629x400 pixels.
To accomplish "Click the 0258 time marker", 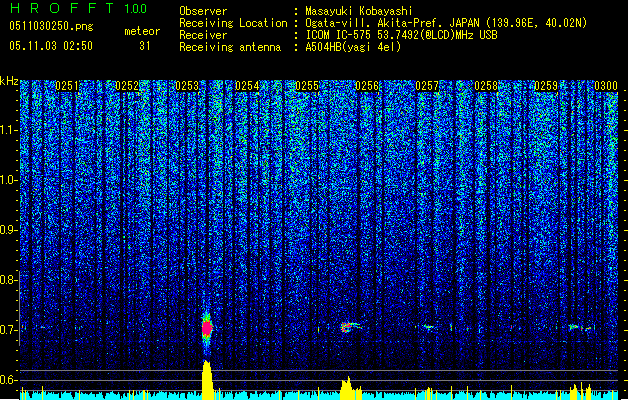I will [x=486, y=86].
